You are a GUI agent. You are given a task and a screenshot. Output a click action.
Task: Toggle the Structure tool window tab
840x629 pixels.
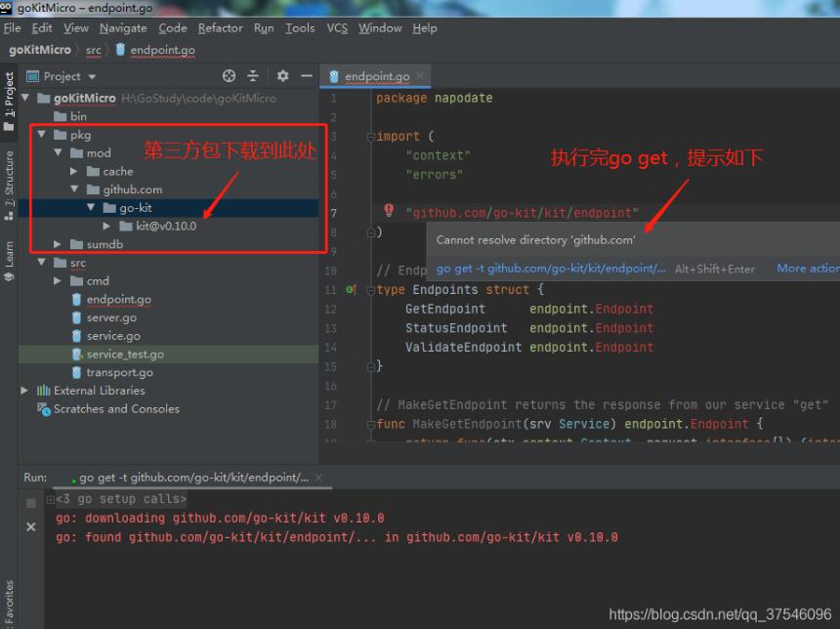click(x=9, y=182)
